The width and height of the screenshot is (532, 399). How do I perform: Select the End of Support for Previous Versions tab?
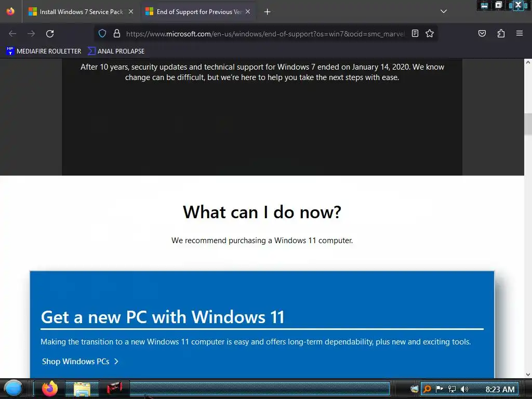pos(199,11)
